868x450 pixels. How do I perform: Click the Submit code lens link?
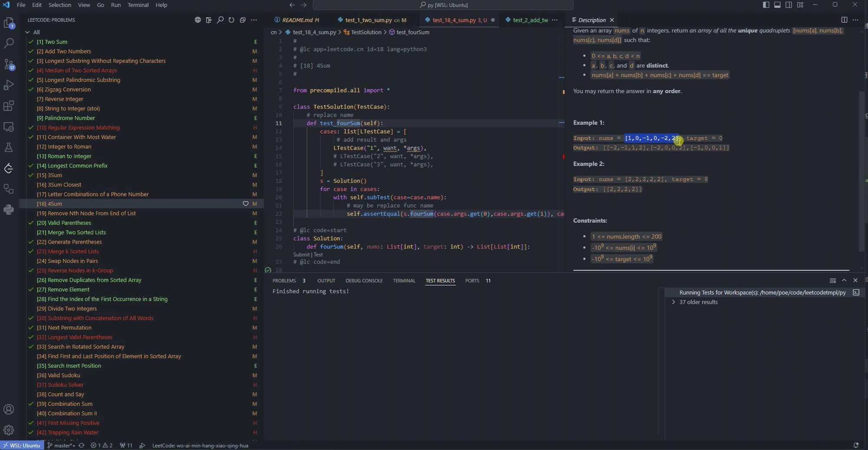(x=301, y=254)
